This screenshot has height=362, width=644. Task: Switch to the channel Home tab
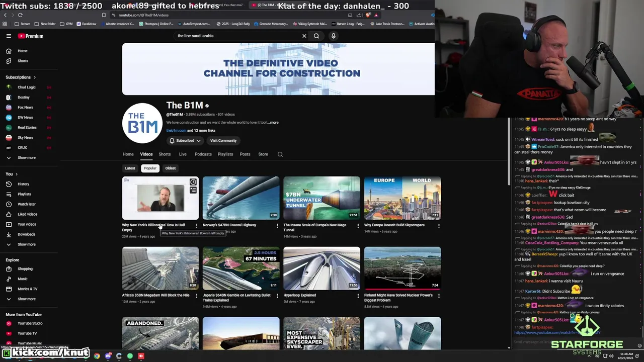click(x=128, y=154)
